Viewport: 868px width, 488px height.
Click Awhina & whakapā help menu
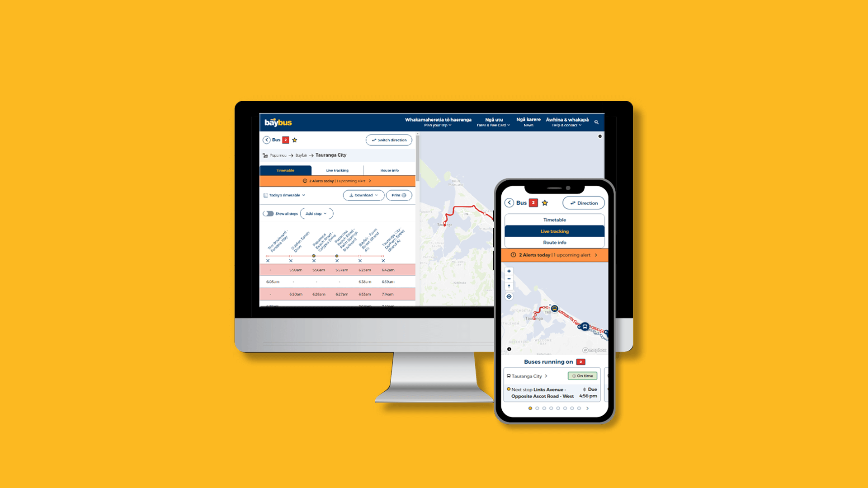coord(566,121)
